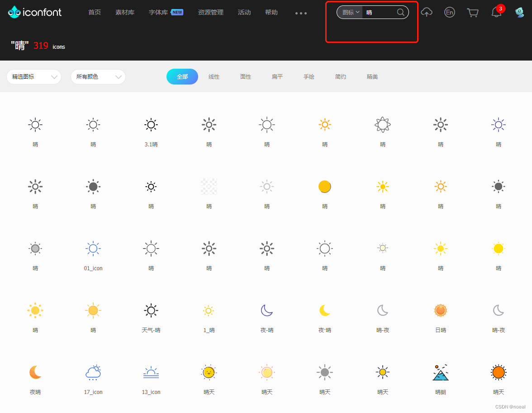This screenshot has height=413, width=532.
Task: Select the 面性 style filter
Action: [246, 76]
